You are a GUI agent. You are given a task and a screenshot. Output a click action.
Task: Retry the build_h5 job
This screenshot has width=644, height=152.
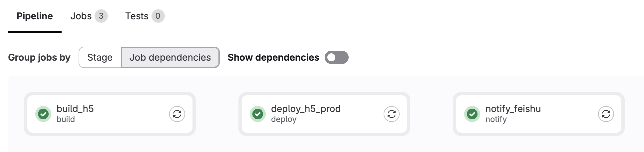177,114
